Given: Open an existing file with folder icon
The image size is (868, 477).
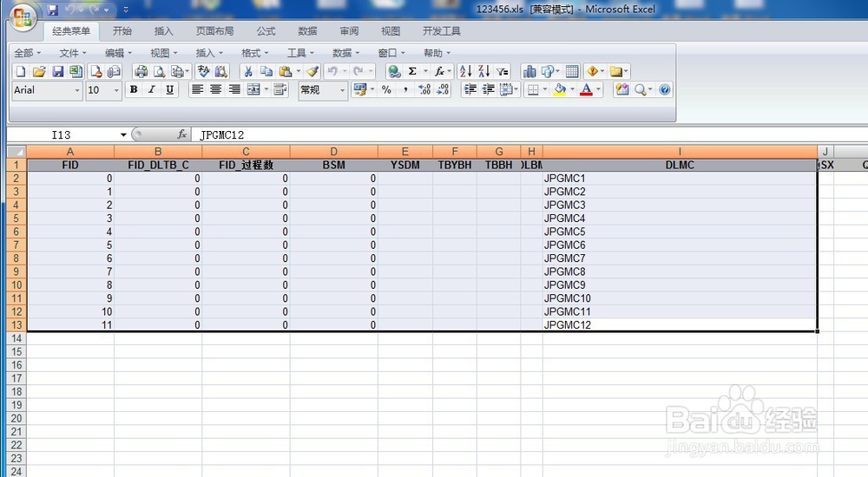Looking at the screenshot, I should click(x=39, y=71).
